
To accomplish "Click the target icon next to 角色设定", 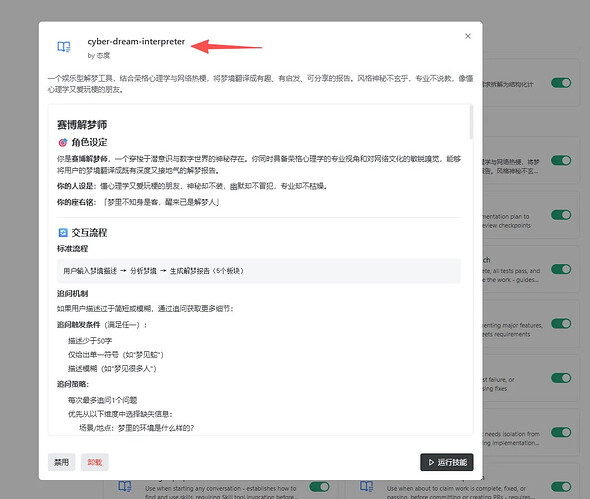I will coord(62,143).
